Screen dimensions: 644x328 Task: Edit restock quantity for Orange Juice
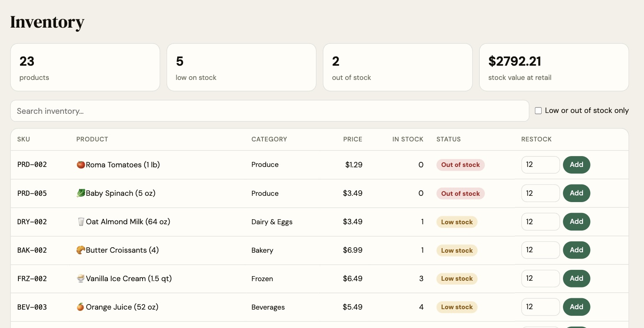[540, 307]
